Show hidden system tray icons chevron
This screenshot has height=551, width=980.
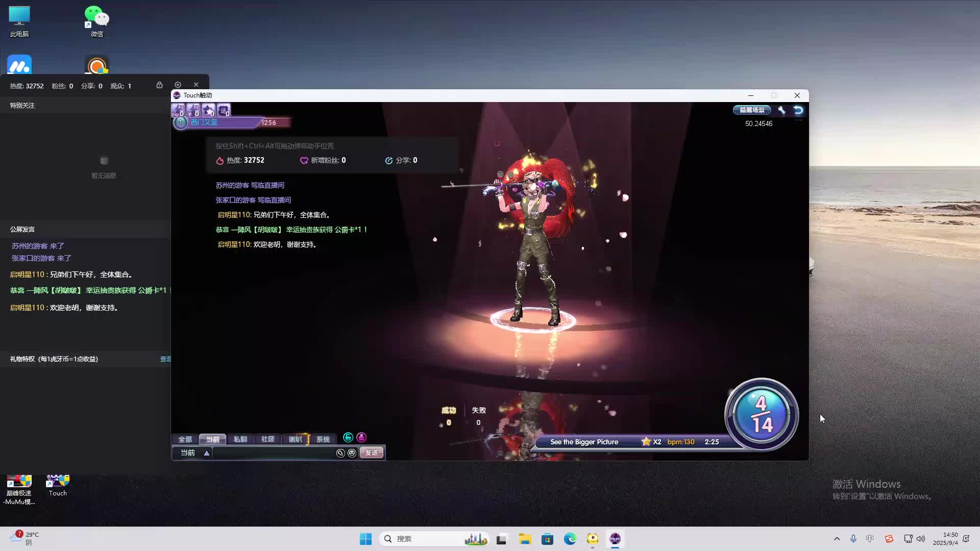point(837,539)
